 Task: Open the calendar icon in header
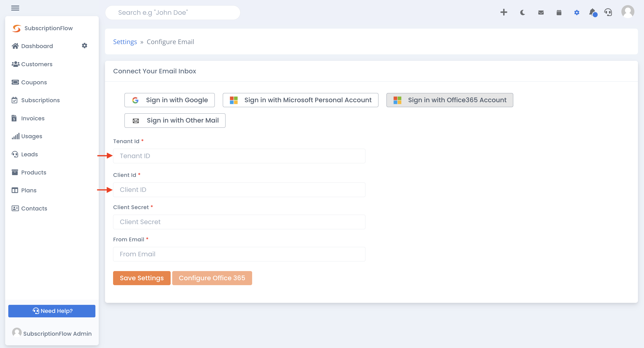(x=559, y=13)
